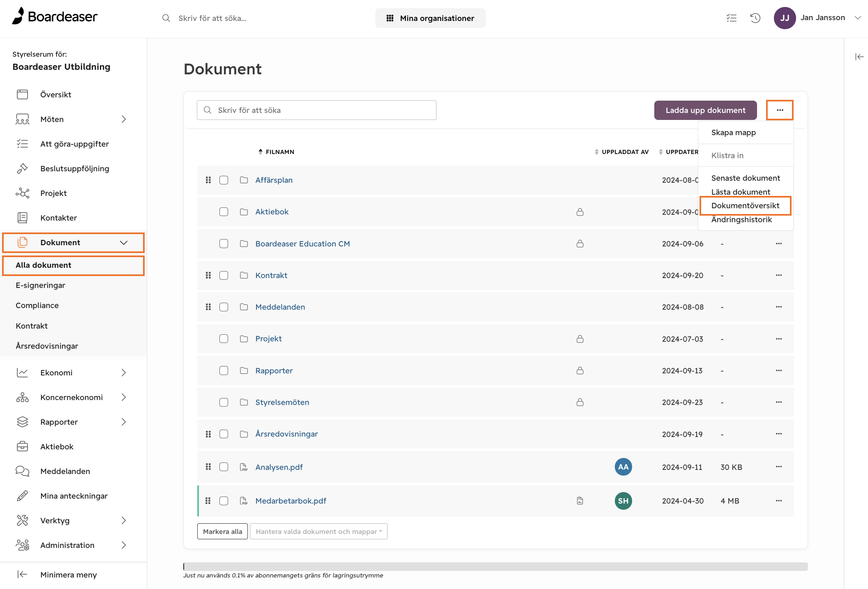Click the storage usage progress bar

tap(495, 566)
